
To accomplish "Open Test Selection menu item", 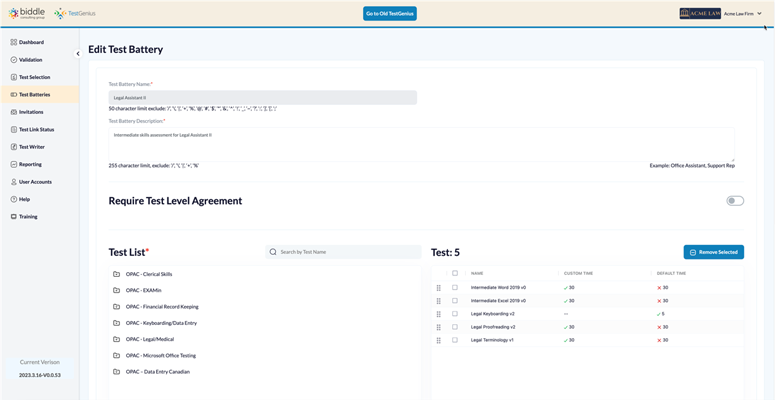I will 40,77.
